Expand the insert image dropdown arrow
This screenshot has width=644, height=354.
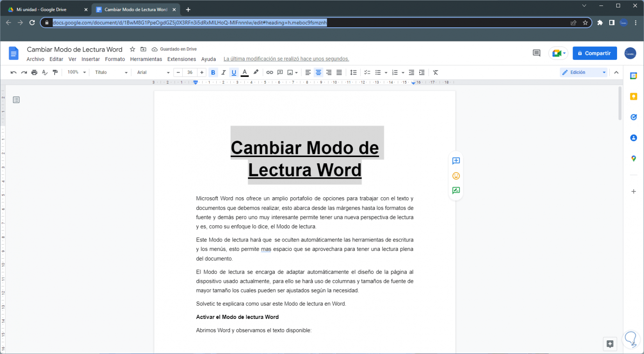pyautogui.click(x=297, y=73)
